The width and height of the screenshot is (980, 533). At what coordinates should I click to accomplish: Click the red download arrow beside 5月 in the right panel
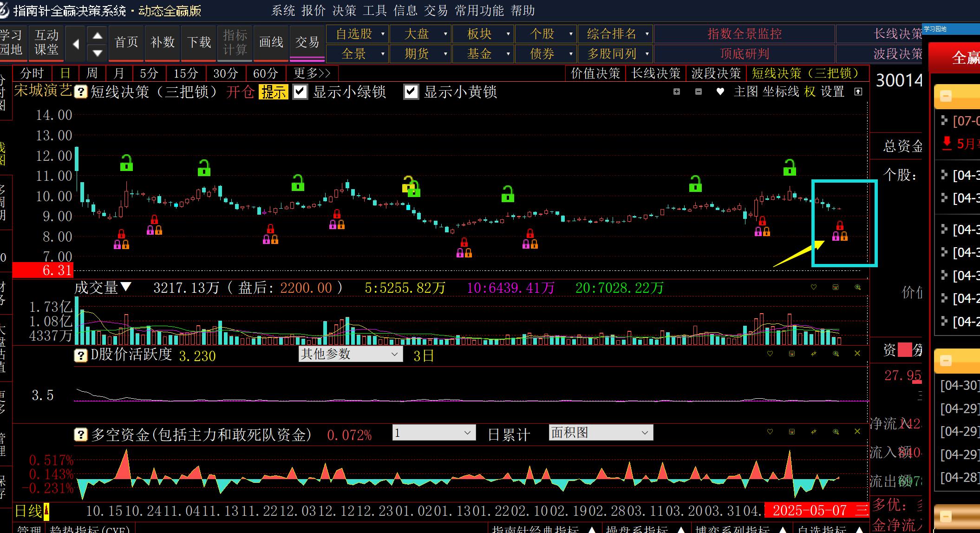click(x=947, y=143)
